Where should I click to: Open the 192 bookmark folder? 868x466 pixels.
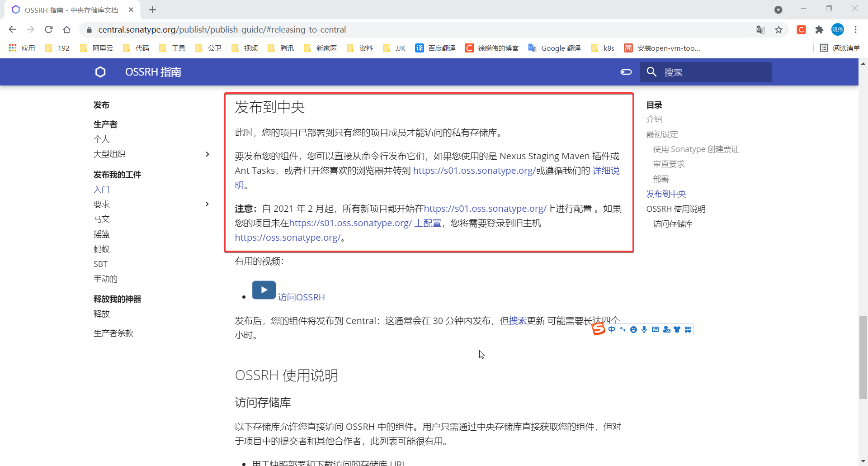57,48
